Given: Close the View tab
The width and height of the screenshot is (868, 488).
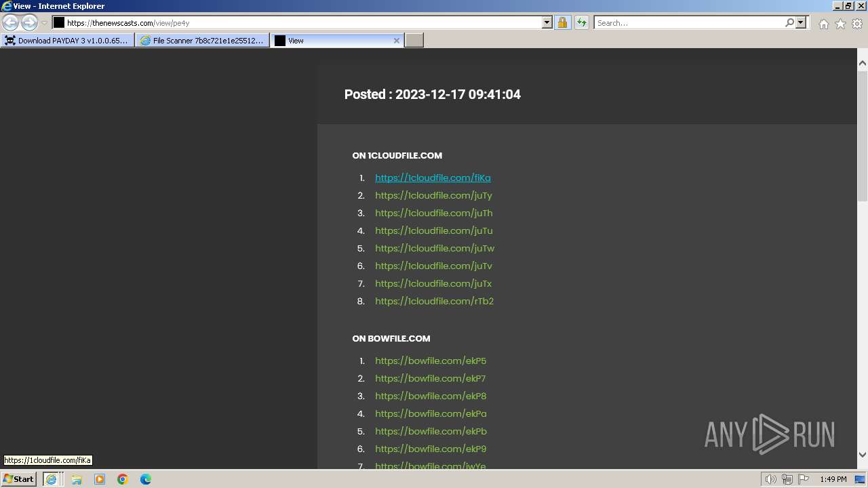Looking at the screenshot, I should [x=397, y=41].
